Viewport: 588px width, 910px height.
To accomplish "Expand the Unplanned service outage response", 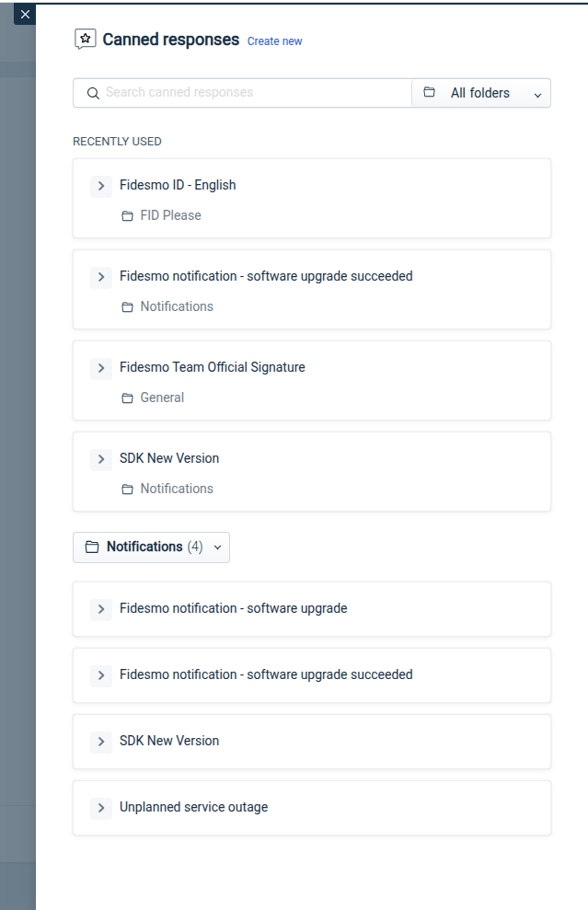I will [x=101, y=808].
